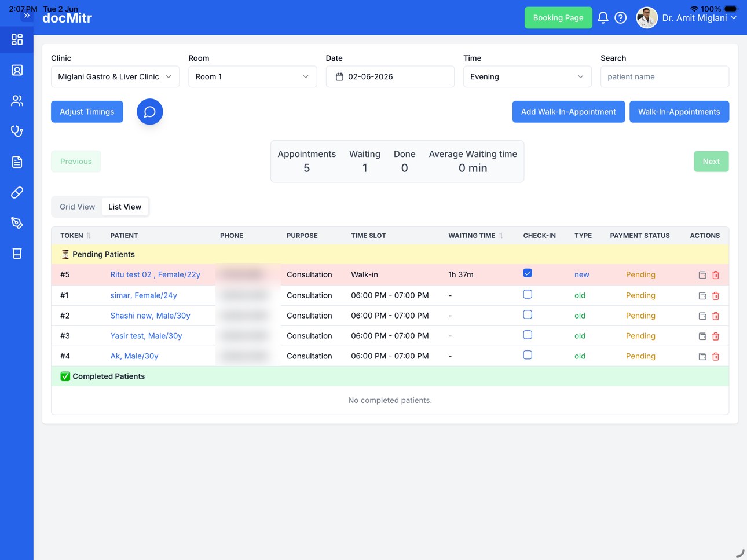747x560 pixels.
Task: Open calendar action for simar row
Action: click(702, 296)
